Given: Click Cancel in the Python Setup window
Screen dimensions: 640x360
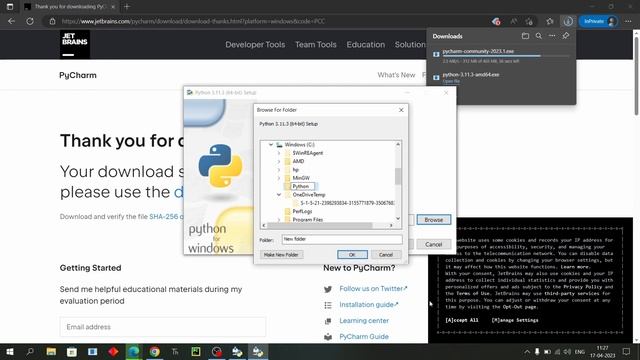Looking at the screenshot, I should tap(433, 244).
